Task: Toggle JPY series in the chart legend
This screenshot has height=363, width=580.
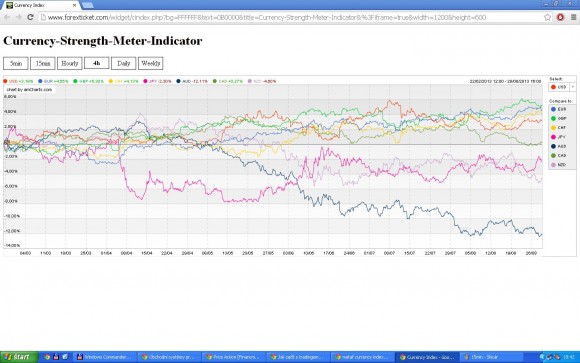Action: (158, 81)
